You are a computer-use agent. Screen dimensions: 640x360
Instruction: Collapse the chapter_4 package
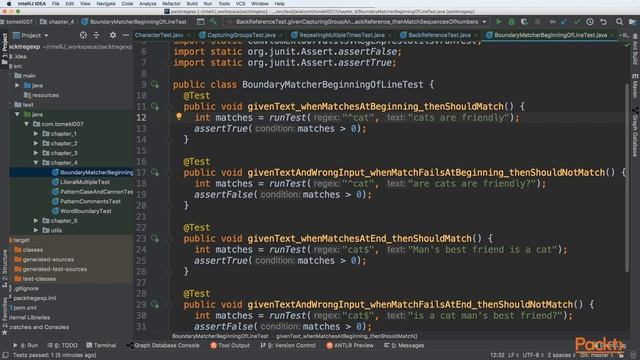click(36, 163)
